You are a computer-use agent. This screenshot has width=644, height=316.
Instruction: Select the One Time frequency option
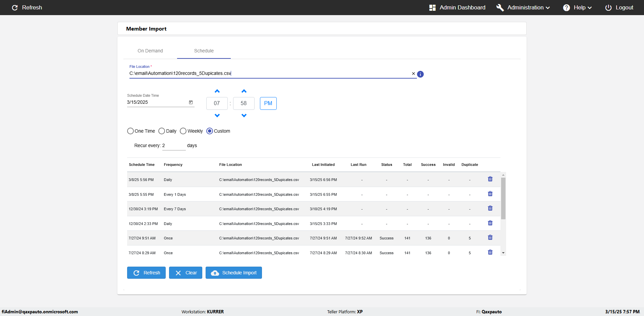[130, 131]
